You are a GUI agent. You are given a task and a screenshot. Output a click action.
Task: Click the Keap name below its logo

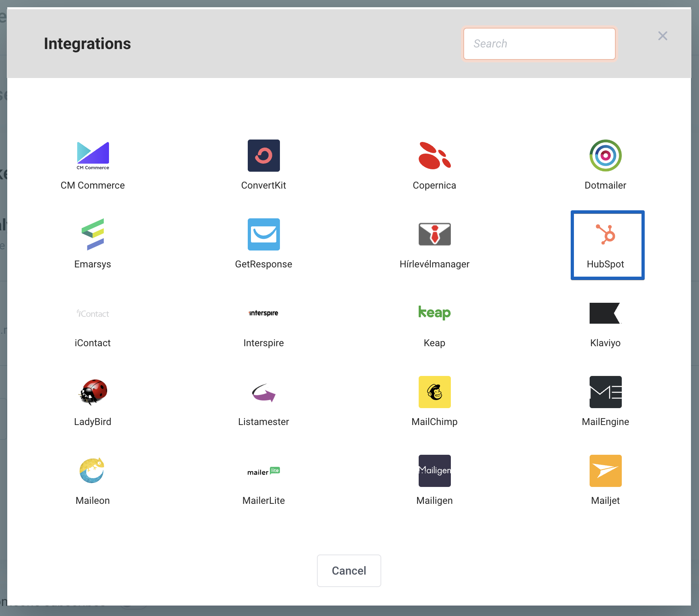(435, 343)
